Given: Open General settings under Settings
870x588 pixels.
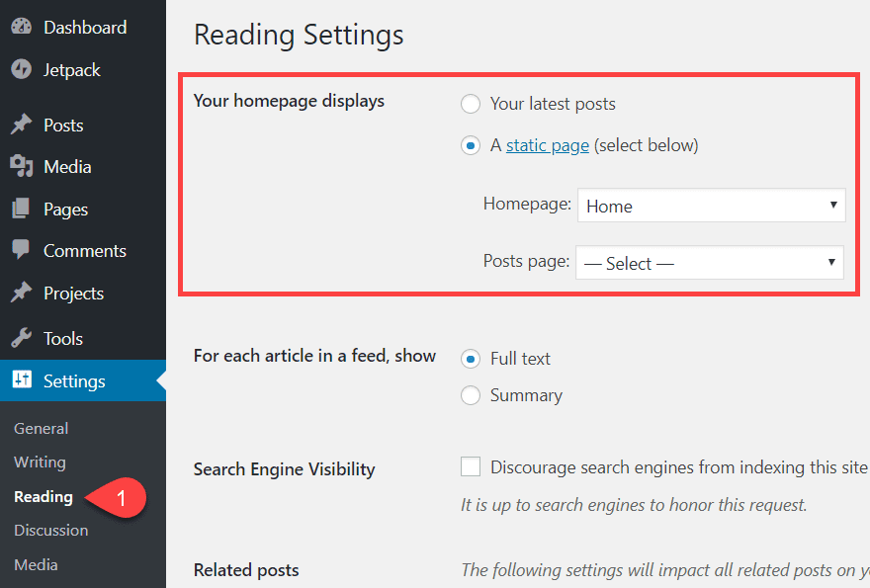Looking at the screenshot, I should click(41, 428).
